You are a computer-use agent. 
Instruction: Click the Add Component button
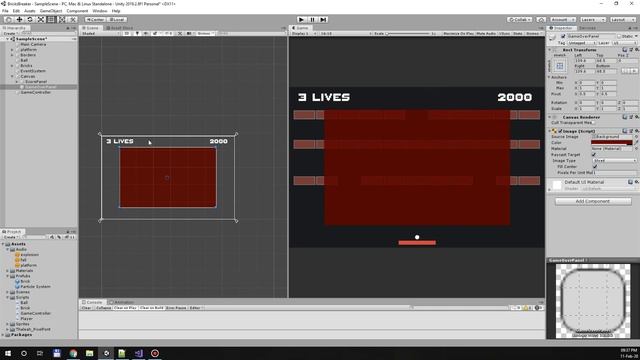click(x=593, y=201)
